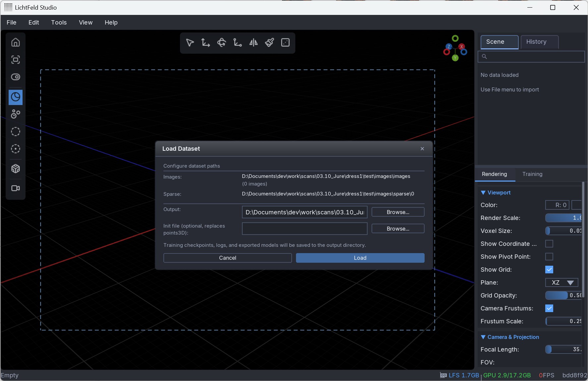Viewport: 588px width, 381px height.
Task: Switch to the Training tab
Action: (532, 174)
